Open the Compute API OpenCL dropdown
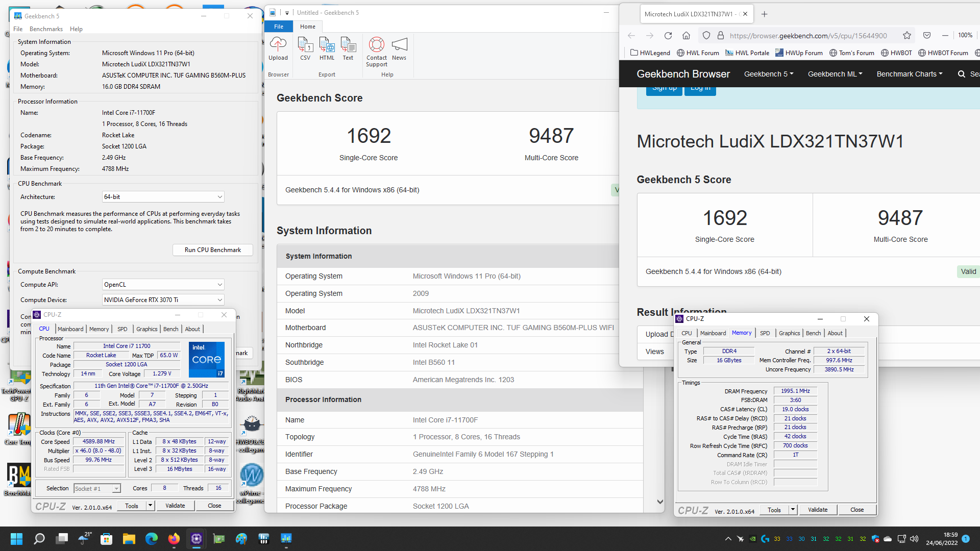980x551 pixels. pyautogui.click(x=163, y=285)
